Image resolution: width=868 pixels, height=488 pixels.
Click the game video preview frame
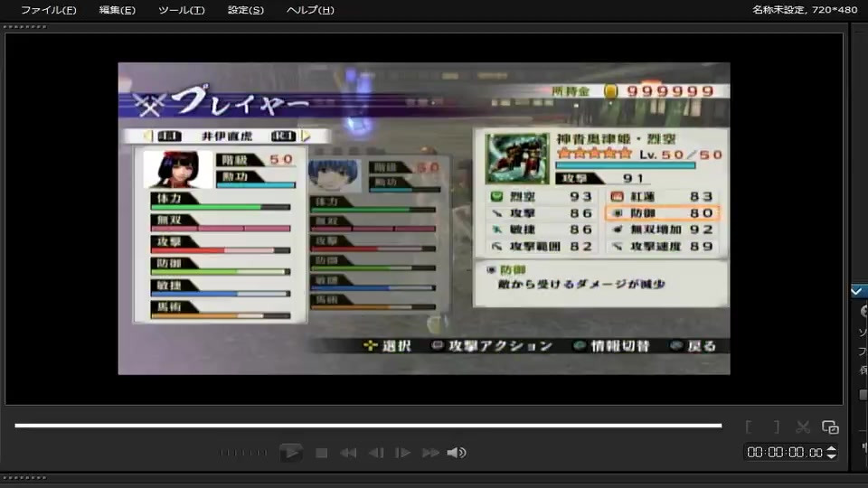point(424,219)
